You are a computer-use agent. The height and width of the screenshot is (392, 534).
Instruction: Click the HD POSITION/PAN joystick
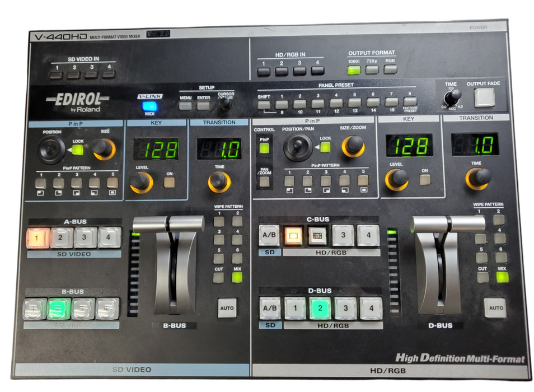[298, 147]
